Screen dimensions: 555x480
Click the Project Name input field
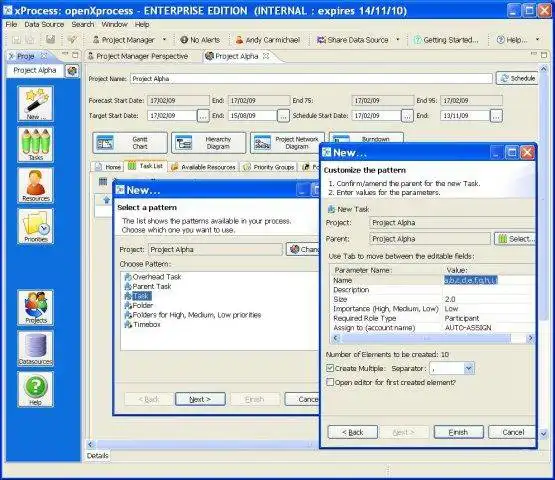(x=311, y=79)
